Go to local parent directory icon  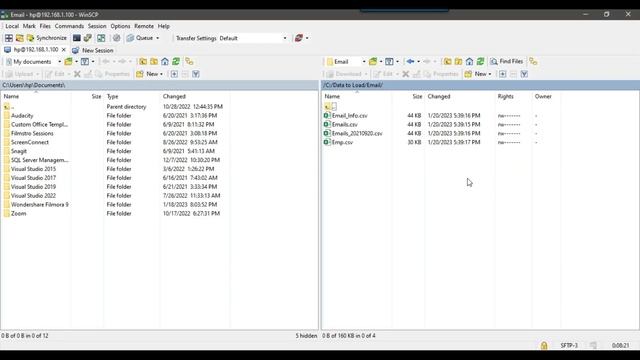coord(143,62)
